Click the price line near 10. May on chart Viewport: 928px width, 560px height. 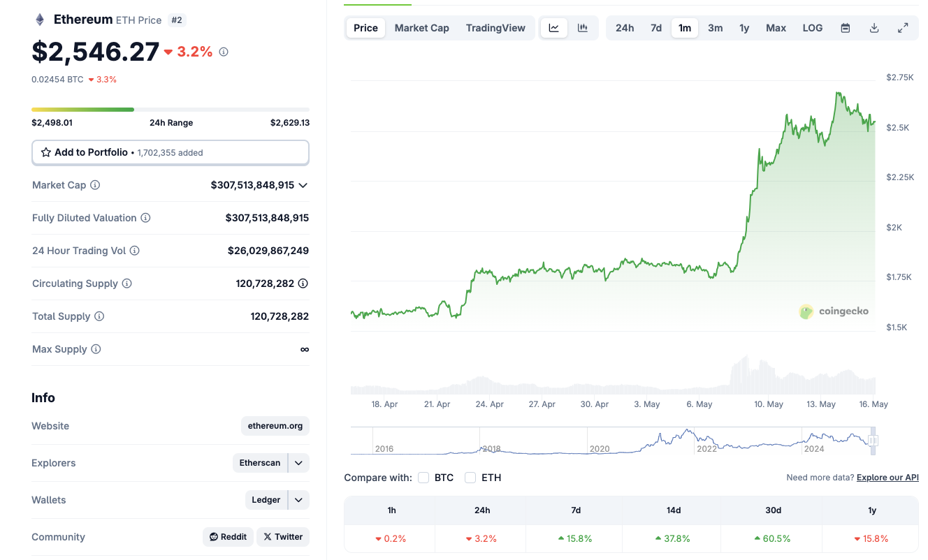(768, 163)
